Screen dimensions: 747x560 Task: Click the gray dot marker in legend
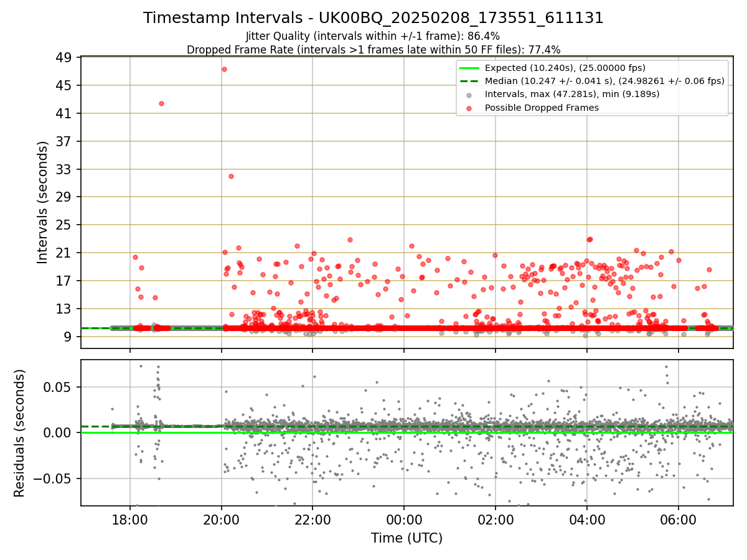(469, 95)
